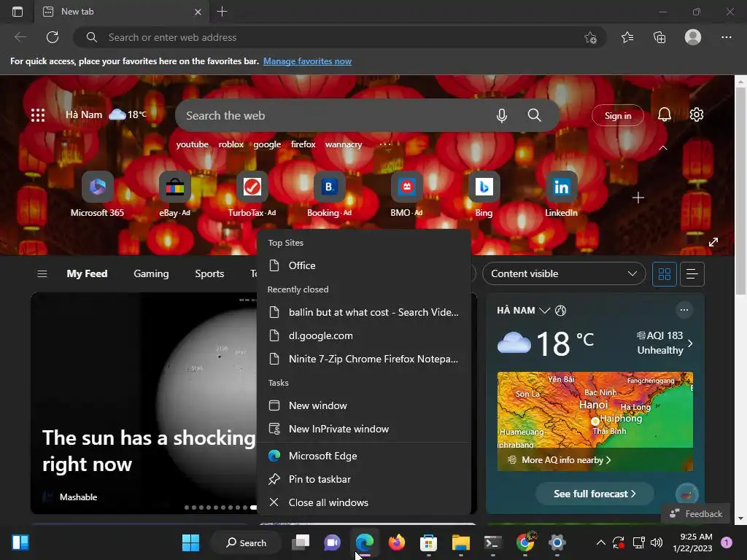The image size is (747, 560).
Task: Open File Explorer from taskbar
Action: [461, 542]
